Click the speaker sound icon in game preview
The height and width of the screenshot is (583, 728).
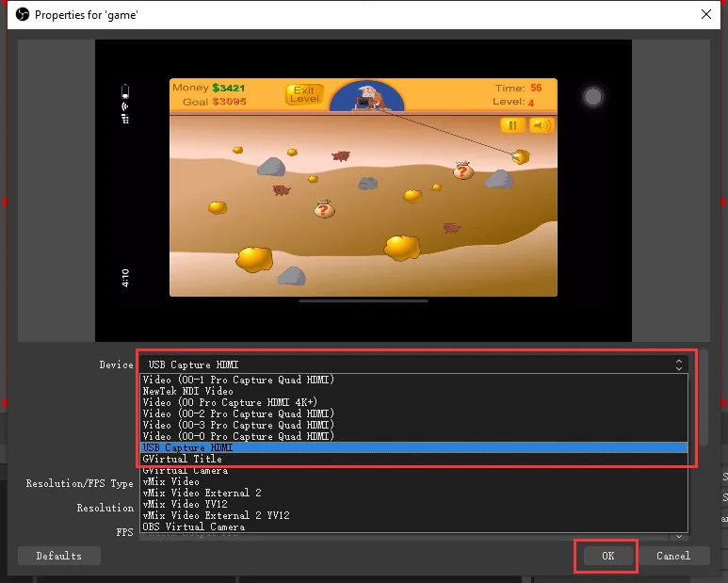542,125
